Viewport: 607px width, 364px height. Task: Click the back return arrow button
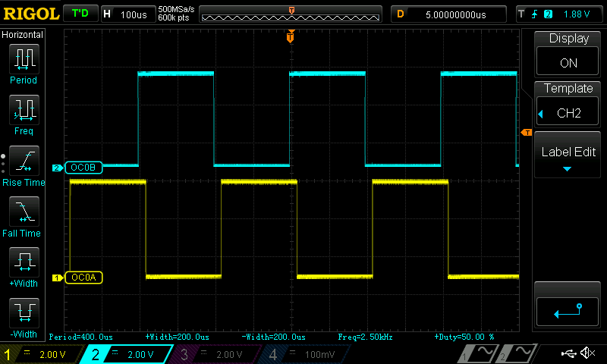click(x=568, y=312)
